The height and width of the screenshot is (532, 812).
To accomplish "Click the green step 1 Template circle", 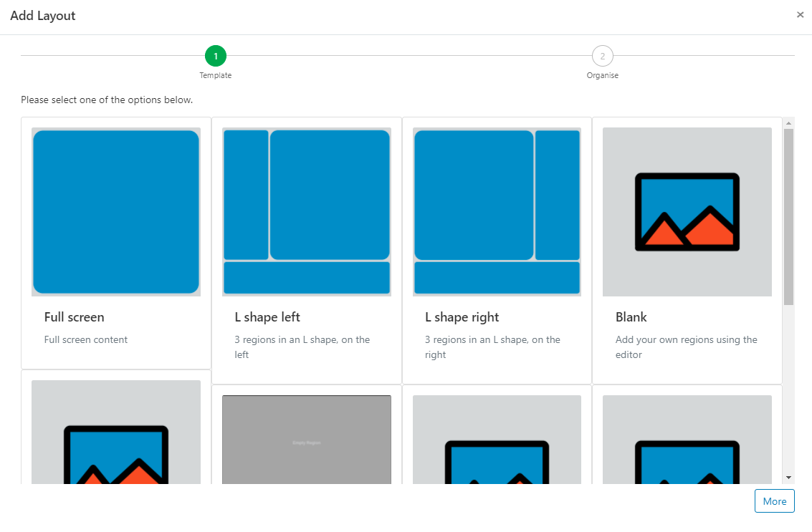I will coord(215,56).
